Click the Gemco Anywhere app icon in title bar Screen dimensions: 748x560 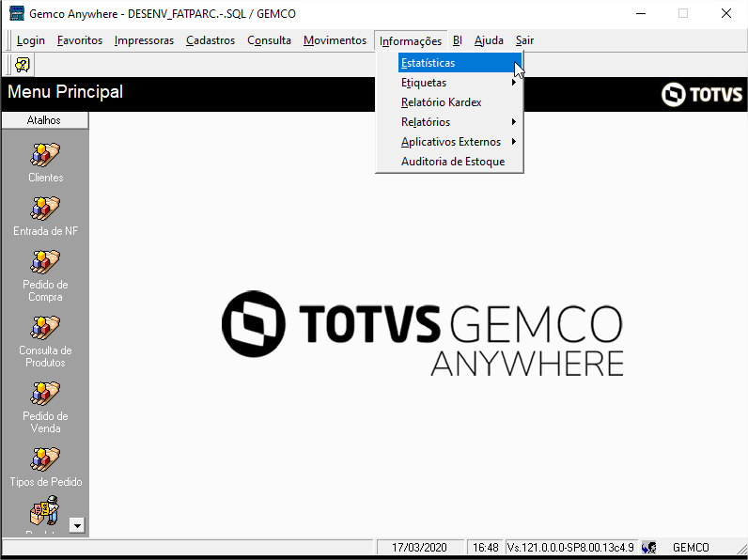17,13
